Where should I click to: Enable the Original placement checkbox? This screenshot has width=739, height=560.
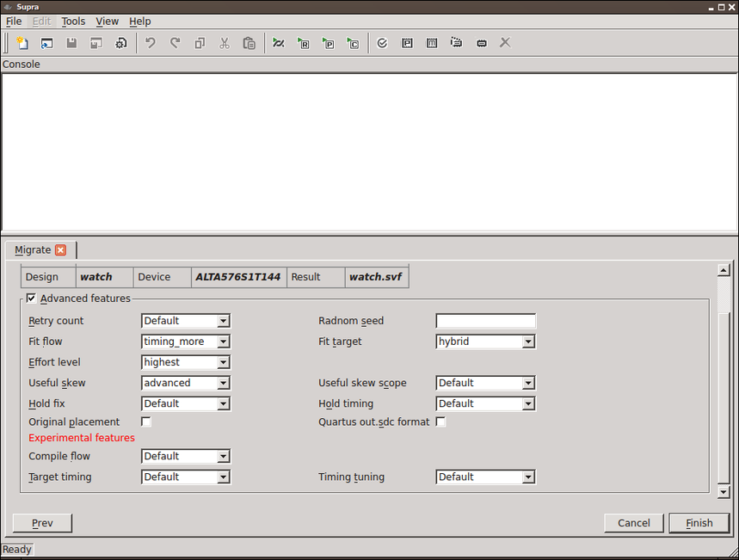click(x=146, y=422)
